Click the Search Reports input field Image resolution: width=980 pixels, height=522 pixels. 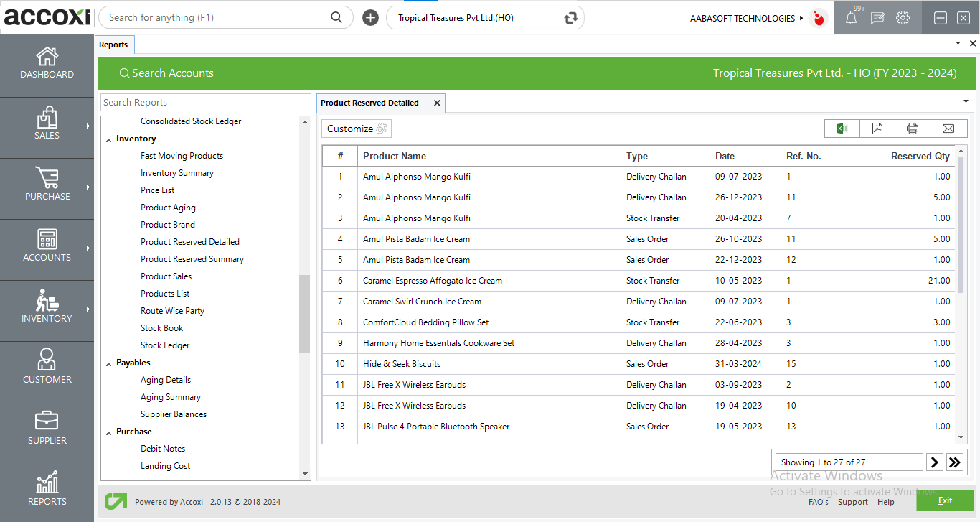pyautogui.click(x=205, y=103)
